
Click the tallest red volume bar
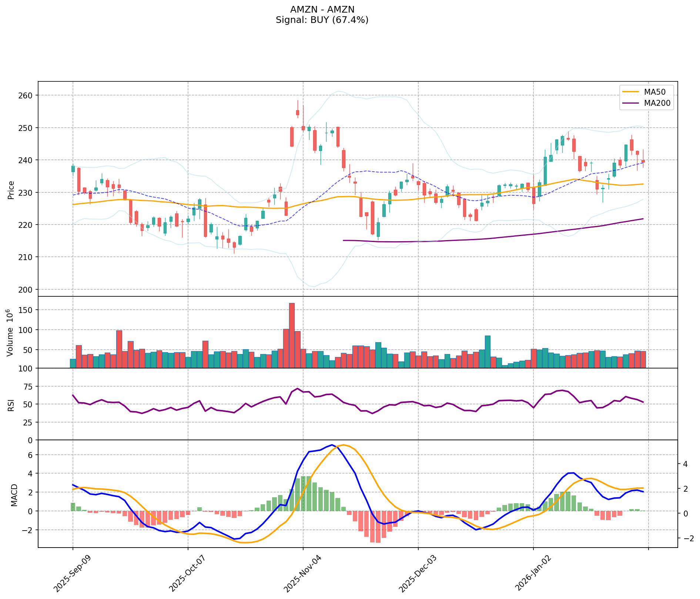[292, 335]
